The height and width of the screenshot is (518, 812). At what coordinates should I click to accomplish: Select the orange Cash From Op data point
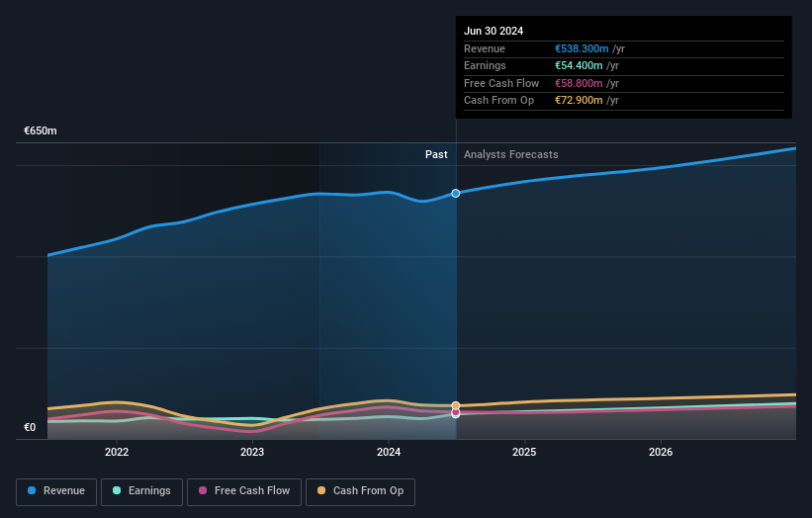click(455, 405)
